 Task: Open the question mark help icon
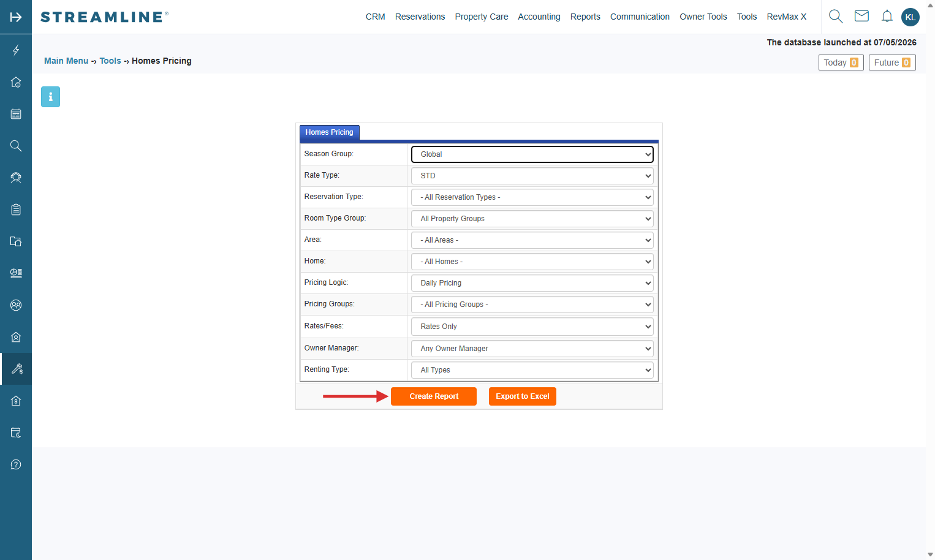pyautogui.click(x=16, y=464)
